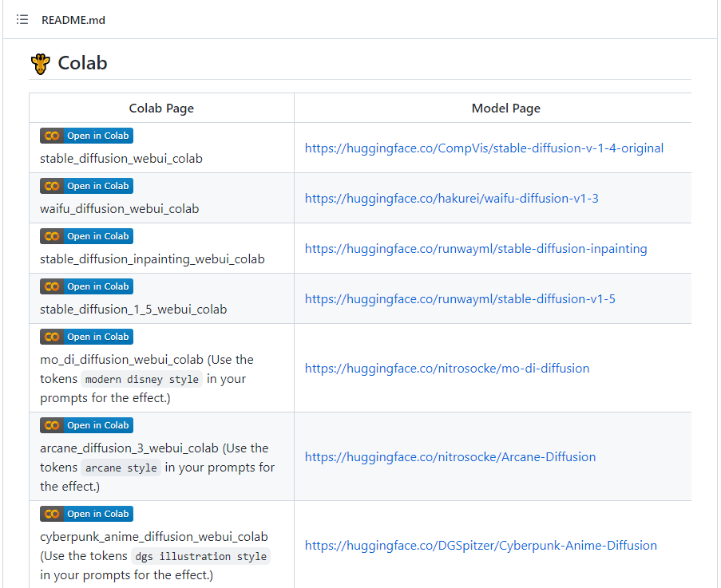The image size is (721, 588).
Task: Open the README table of contents icon
Action: click(x=22, y=20)
